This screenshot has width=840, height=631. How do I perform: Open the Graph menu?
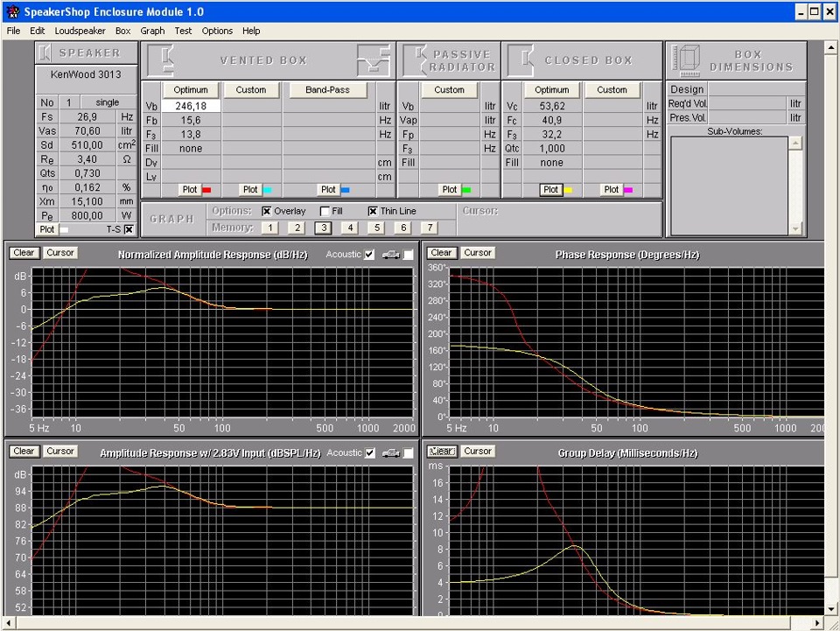point(152,31)
